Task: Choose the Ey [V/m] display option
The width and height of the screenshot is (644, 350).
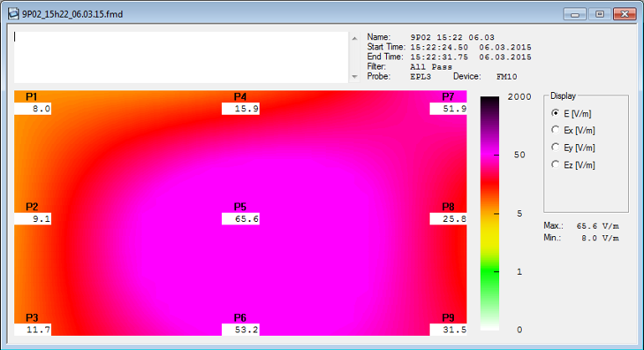Action: point(555,147)
